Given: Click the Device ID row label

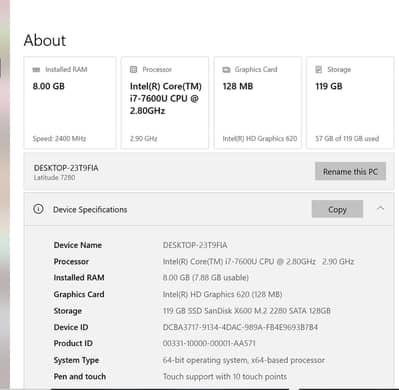Looking at the screenshot, I should coord(71,327).
